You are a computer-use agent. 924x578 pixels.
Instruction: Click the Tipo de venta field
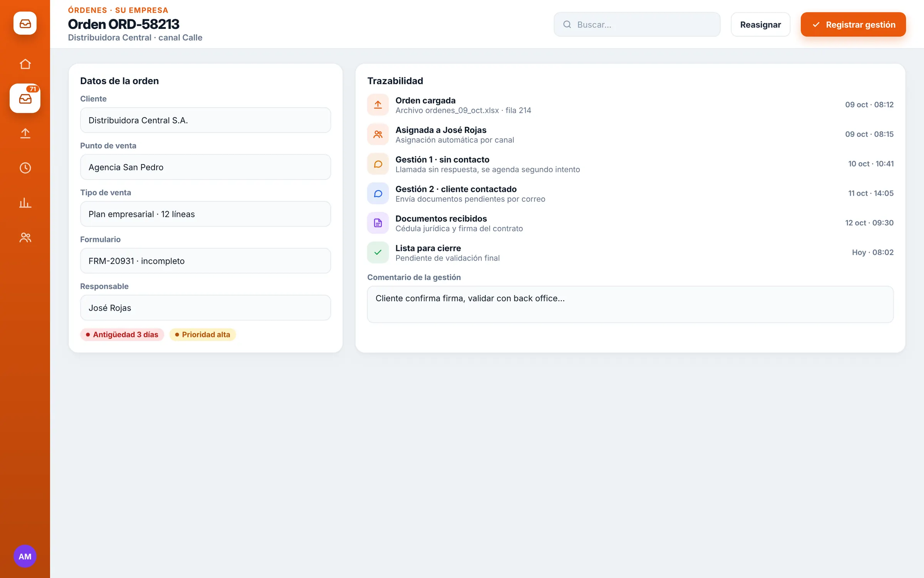[206, 214]
